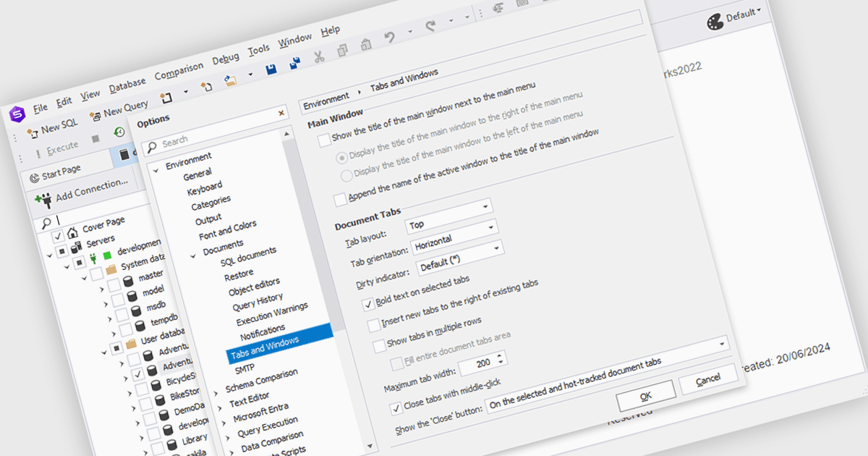Image resolution: width=868 pixels, height=456 pixels.
Task: Open the Tools menu
Action: click(258, 49)
